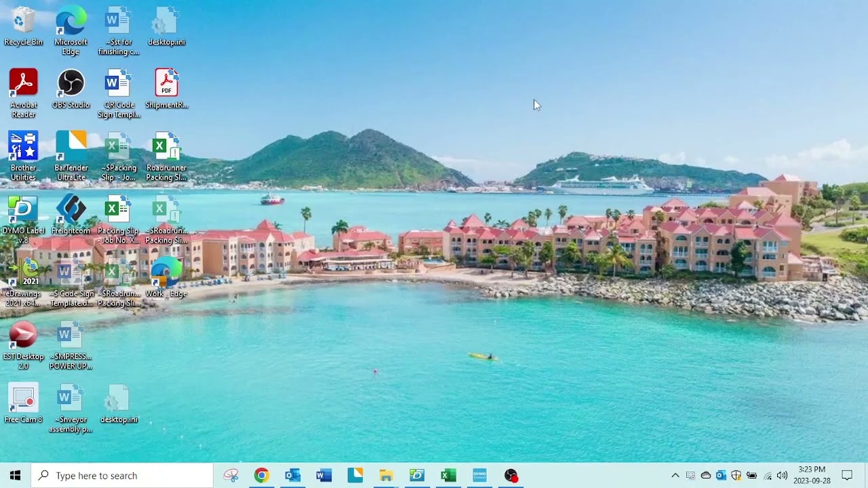Select the ~$st for finishing Word temp file
Viewport: 868px width, 488px height.
(x=119, y=31)
